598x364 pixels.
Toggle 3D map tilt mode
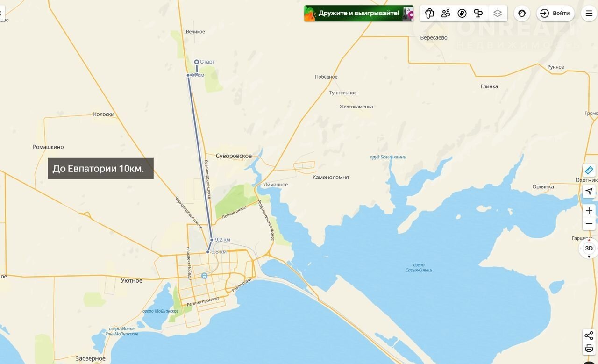(589, 248)
